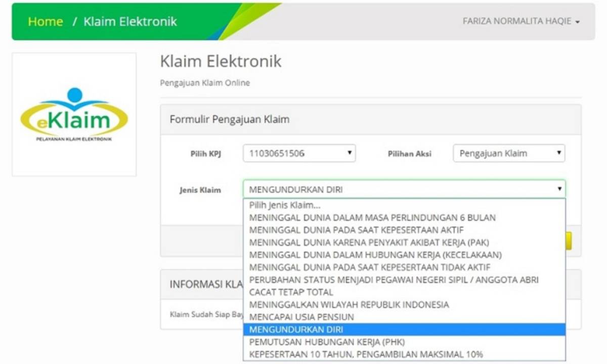
Task: Click the yellow button behind the dropdown list
Action: point(569,241)
